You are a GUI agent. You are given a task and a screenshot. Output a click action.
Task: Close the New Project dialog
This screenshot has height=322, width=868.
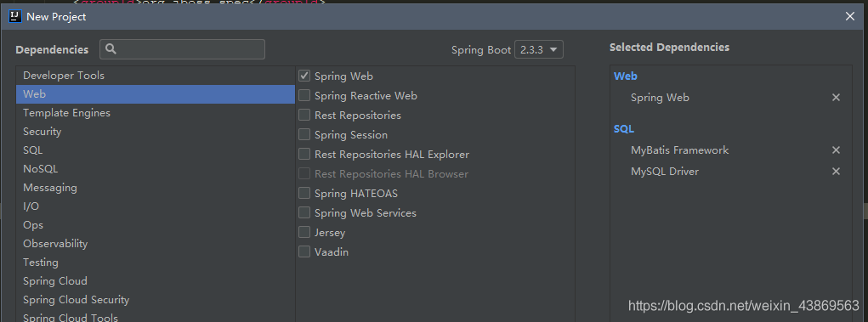pos(850,17)
